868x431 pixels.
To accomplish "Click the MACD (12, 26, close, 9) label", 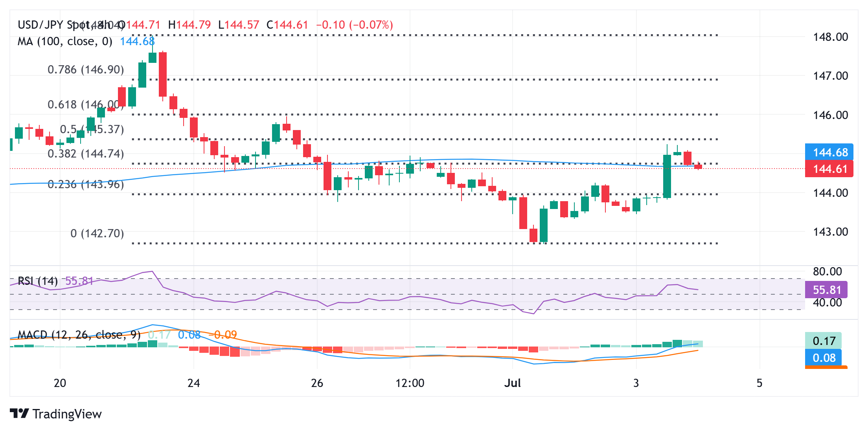I will tap(79, 335).
